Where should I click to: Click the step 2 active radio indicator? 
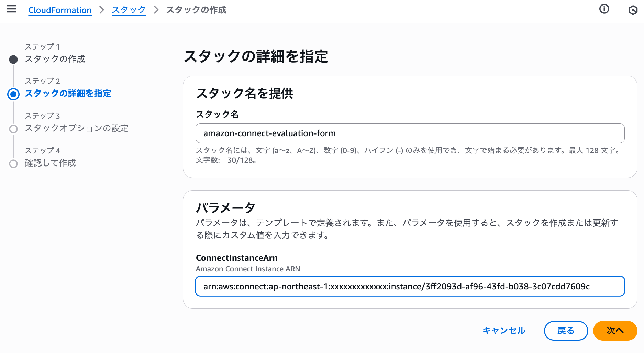[x=13, y=94]
